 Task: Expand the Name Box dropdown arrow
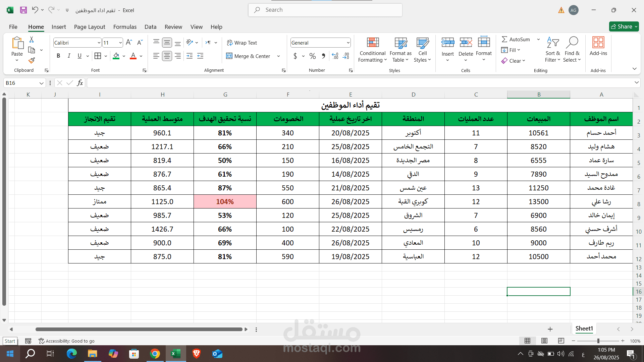(41, 83)
